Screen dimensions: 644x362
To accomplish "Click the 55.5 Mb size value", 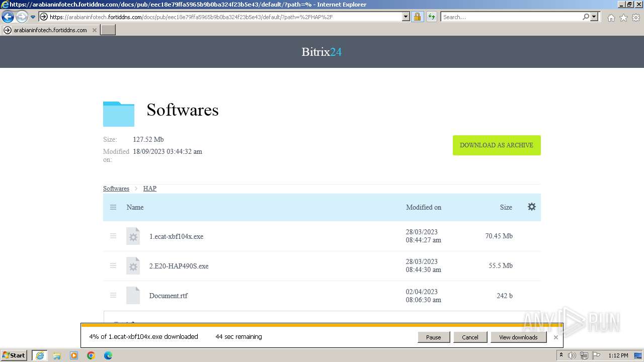I will click(501, 265).
